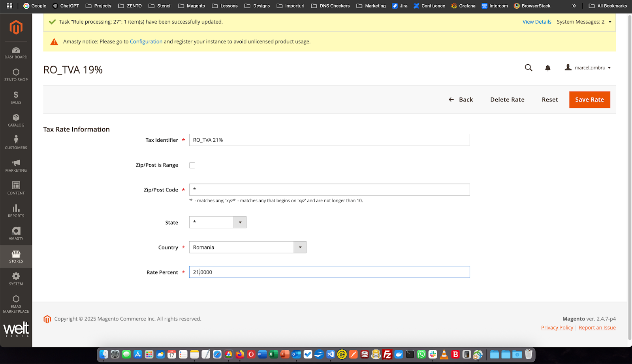Click into the Rate Percent field
Image resolution: width=632 pixels, height=364 pixels.
[329, 272]
